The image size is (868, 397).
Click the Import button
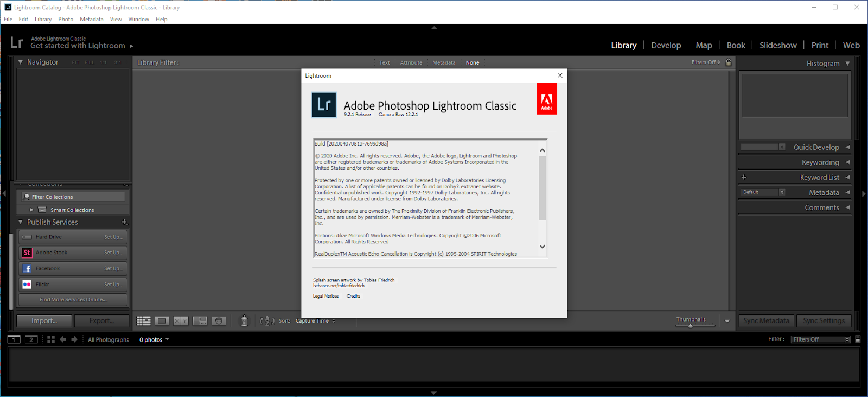click(44, 321)
